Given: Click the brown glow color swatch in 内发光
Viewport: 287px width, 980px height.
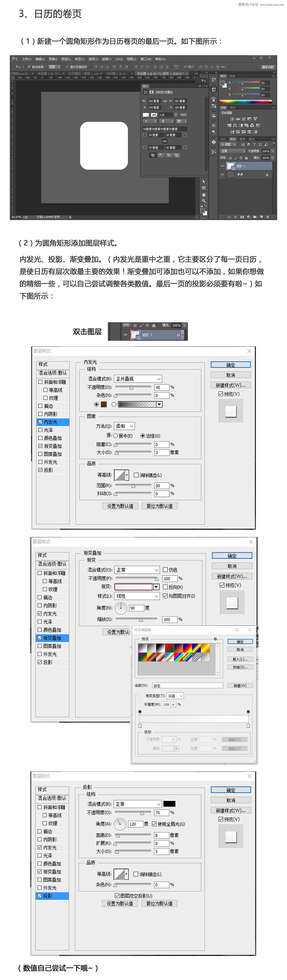Looking at the screenshot, I should pos(104,404).
